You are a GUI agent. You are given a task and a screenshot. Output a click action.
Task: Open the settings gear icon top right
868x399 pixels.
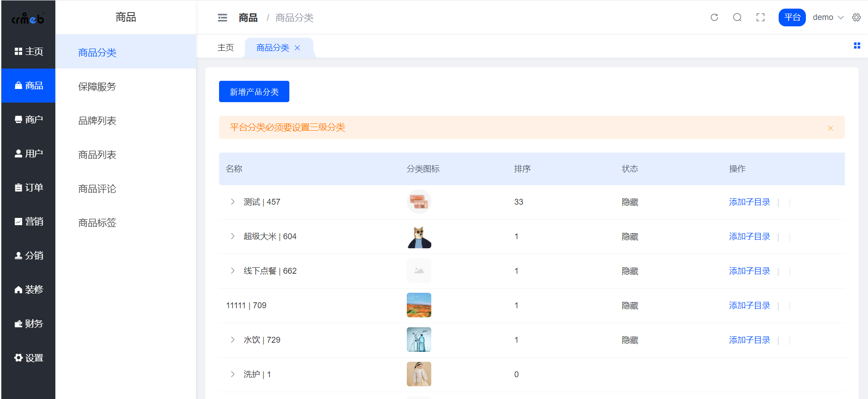click(856, 17)
